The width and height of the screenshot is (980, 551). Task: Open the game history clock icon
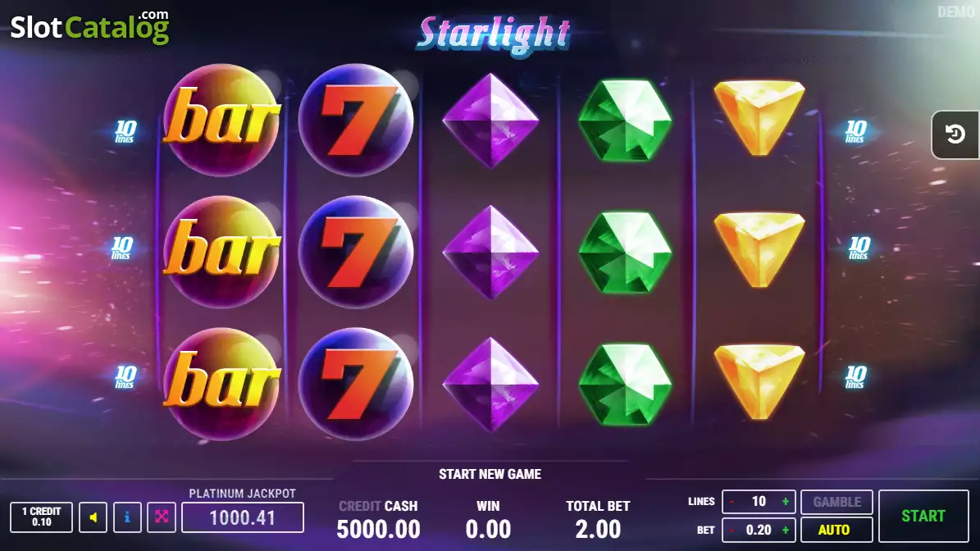click(x=955, y=134)
